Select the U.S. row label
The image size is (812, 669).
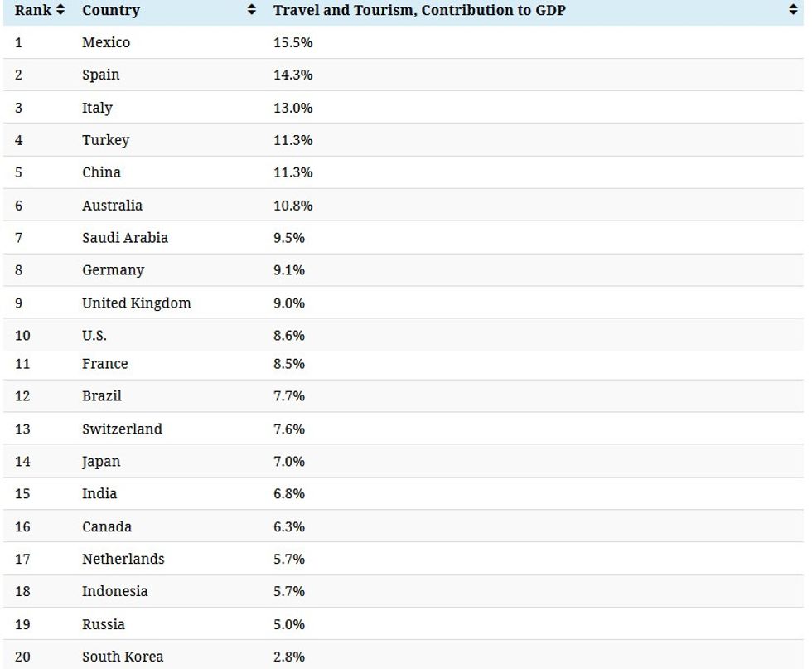pyautogui.click(x=94, y=336)
